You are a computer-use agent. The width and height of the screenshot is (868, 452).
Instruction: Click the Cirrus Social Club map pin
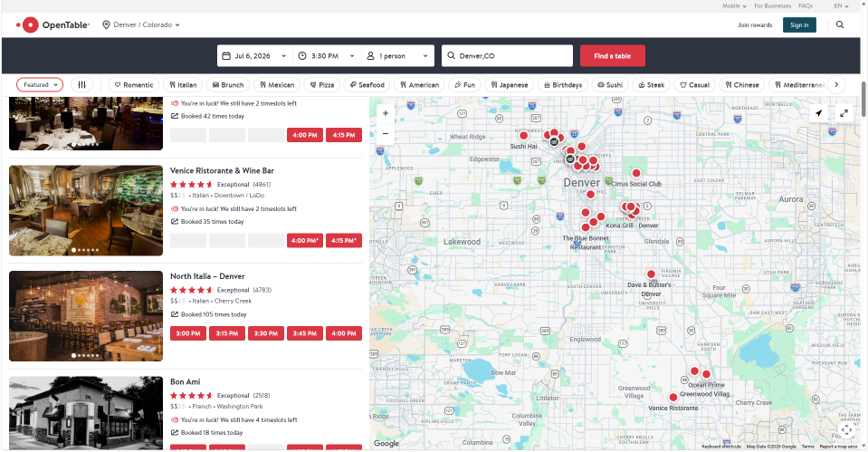tap(636, 173)
